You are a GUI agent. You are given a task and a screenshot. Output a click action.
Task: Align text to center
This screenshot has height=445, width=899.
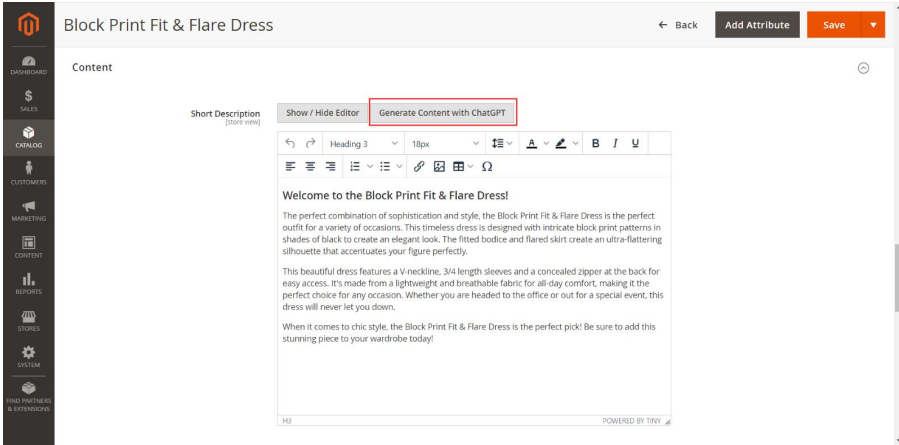[310, 166]
